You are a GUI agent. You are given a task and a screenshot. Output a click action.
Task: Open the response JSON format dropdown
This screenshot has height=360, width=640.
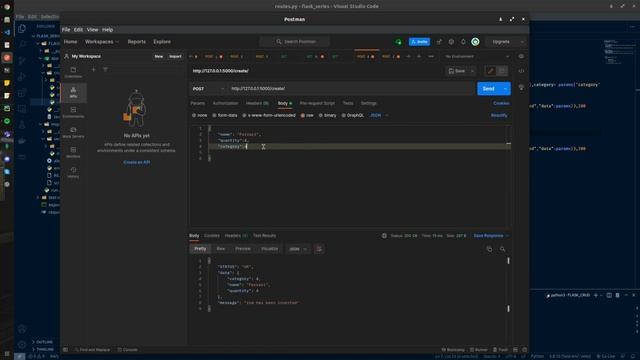pyautogui.click(x=298, y=249)
